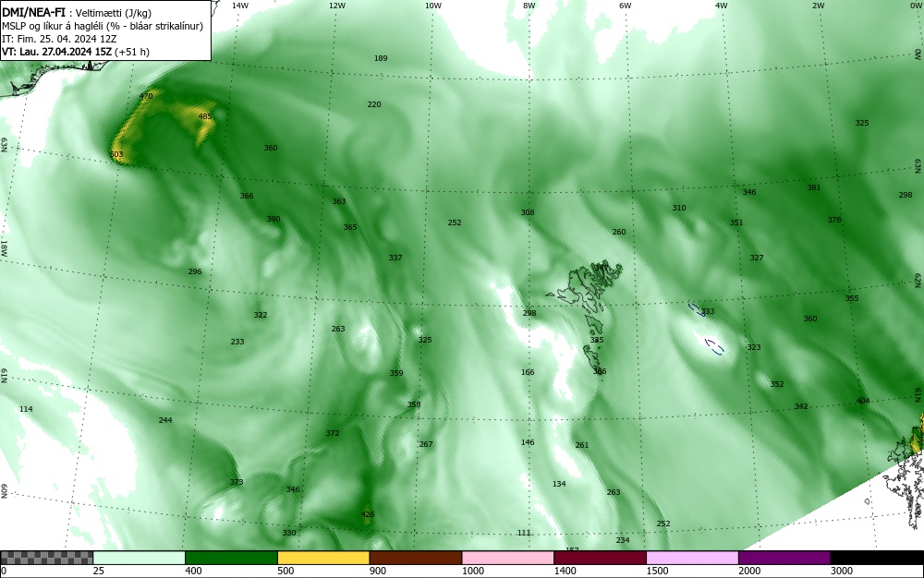Click the 342 value on the map

[801, 406]
